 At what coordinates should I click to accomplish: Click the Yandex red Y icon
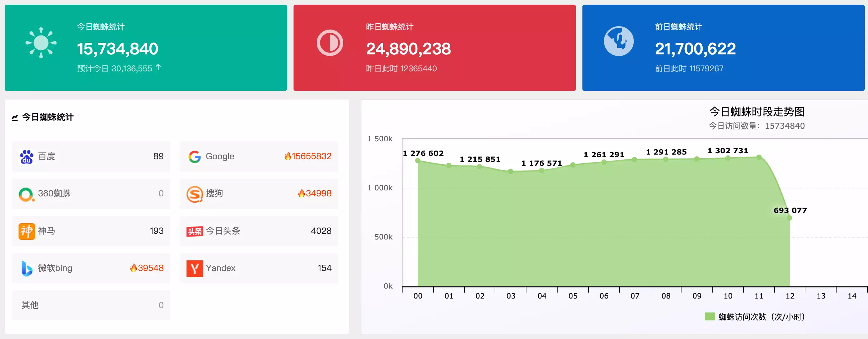tap(194, 268)
